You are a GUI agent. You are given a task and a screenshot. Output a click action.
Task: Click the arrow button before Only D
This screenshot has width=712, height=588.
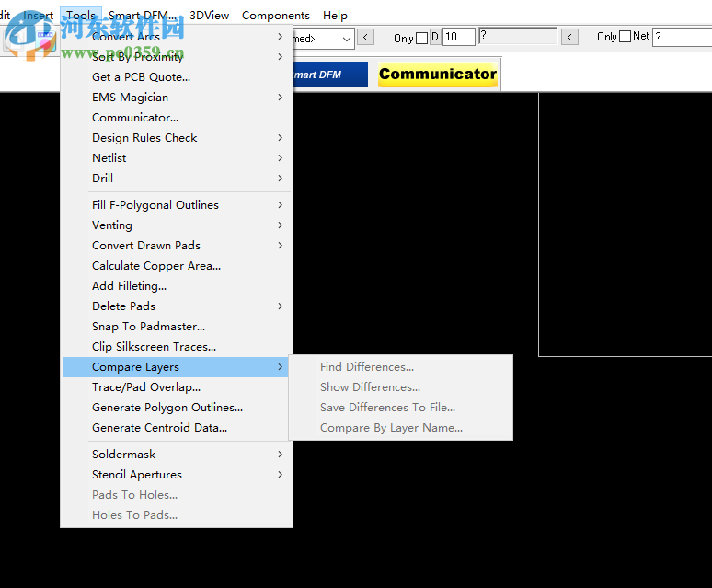(x=365, y=37)
